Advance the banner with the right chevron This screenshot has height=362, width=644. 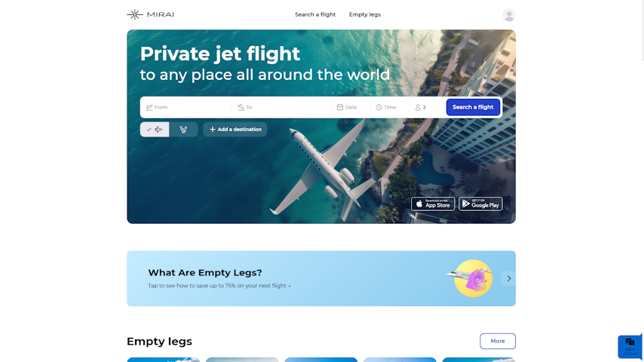(508, 278)
